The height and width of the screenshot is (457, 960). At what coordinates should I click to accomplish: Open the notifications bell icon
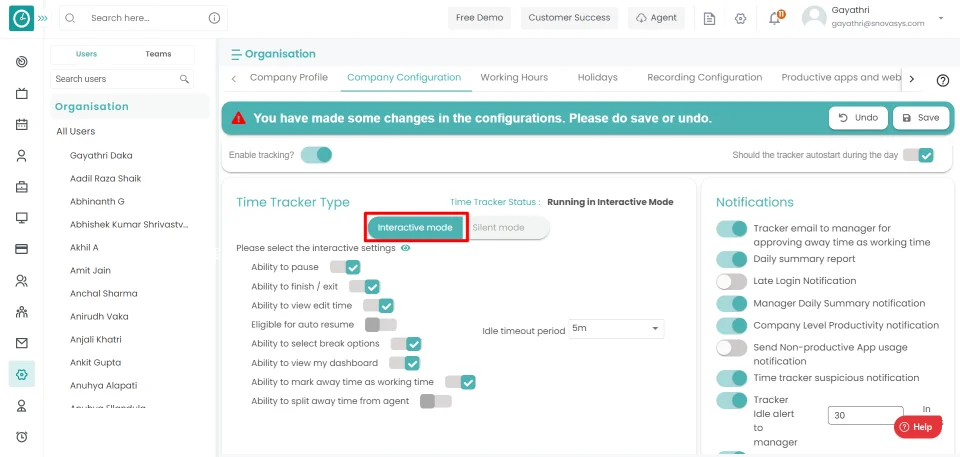click(x=775, y=19)
